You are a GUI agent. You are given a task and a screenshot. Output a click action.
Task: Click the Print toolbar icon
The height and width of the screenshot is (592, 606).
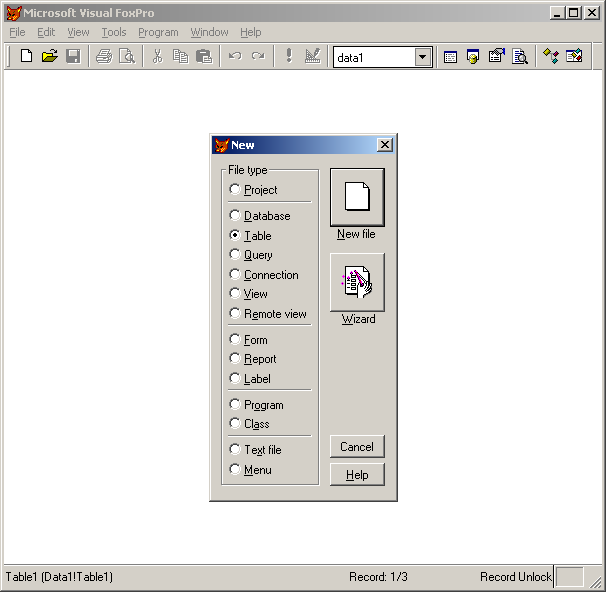click(104, 56)
